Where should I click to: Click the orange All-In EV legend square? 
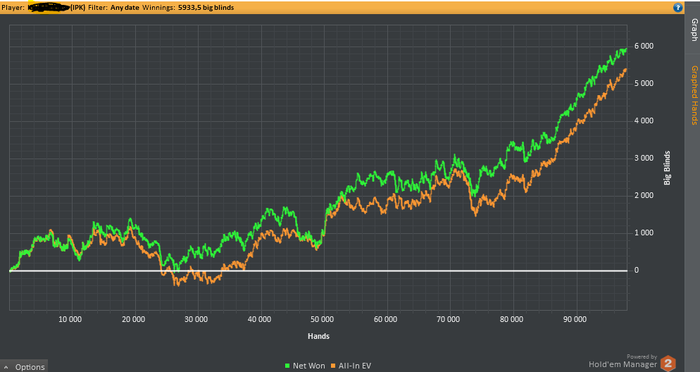pyautogui.click(x=333, y=366)
